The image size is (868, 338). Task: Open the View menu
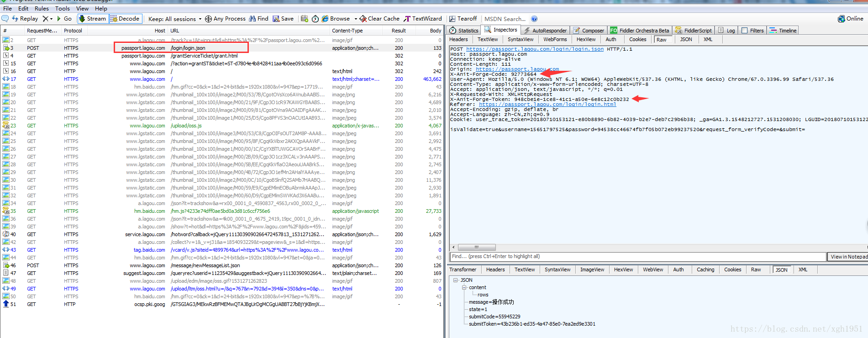coord(82,8)
